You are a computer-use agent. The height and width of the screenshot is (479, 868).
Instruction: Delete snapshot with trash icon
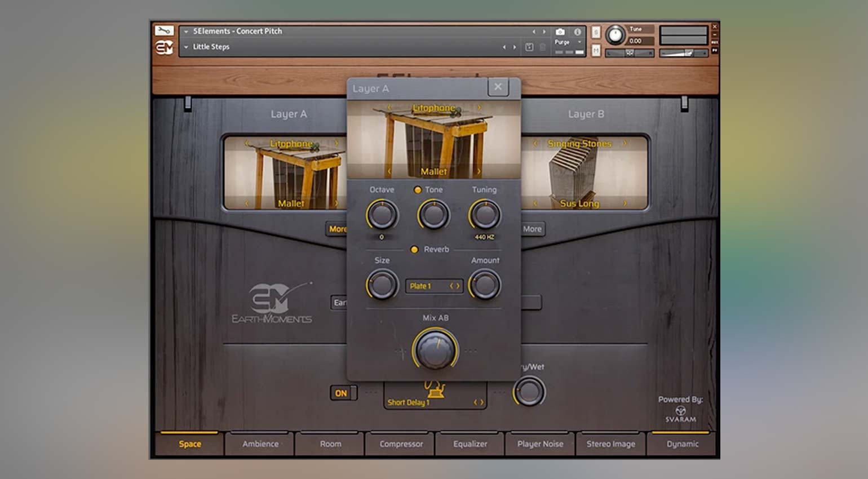[542, 47]
